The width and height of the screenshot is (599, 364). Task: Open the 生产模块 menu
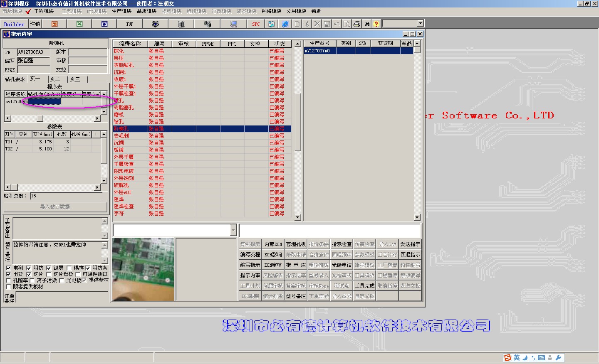[122, 11]
